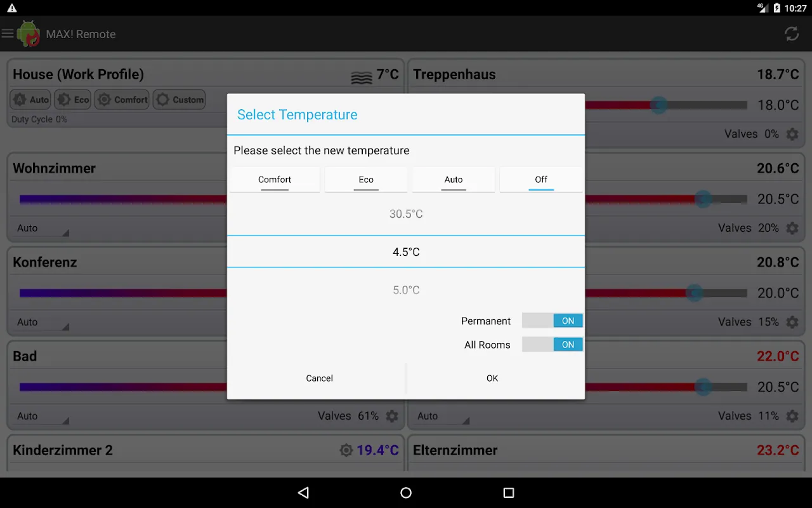Tap the 10:27 clock in status bar

click(796, 8)
